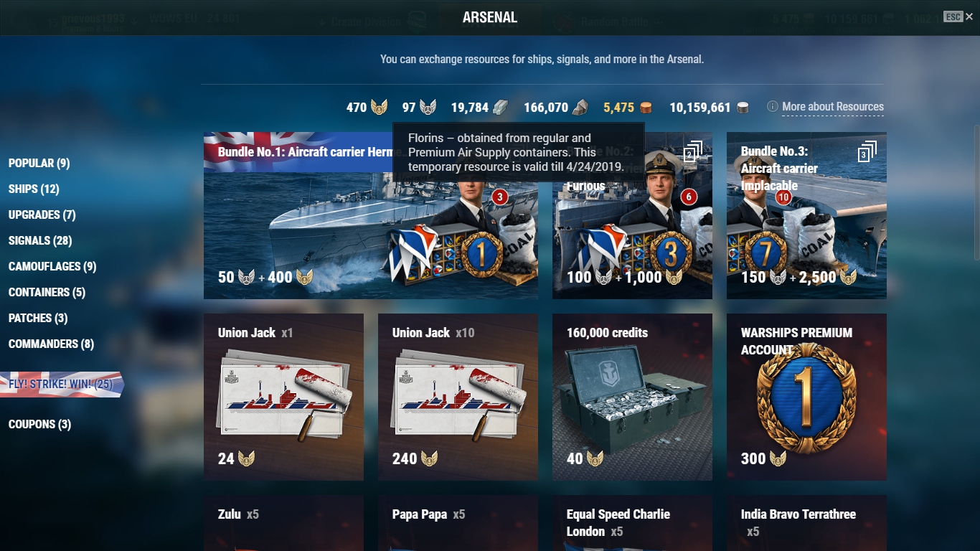The height and width of the screenshot is (551, 980).
Task: Open the SHIPS (12) category
Action: [x=34, y=189]
